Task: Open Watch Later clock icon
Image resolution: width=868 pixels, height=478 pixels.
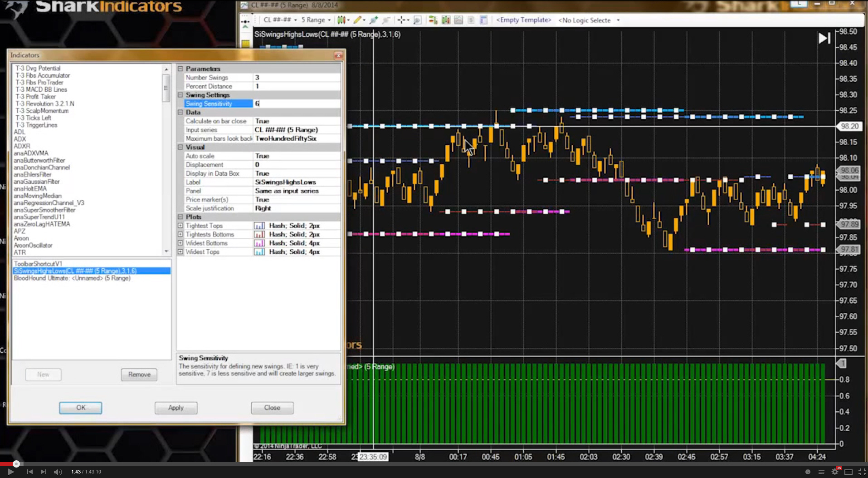Action: click(808, 472)
